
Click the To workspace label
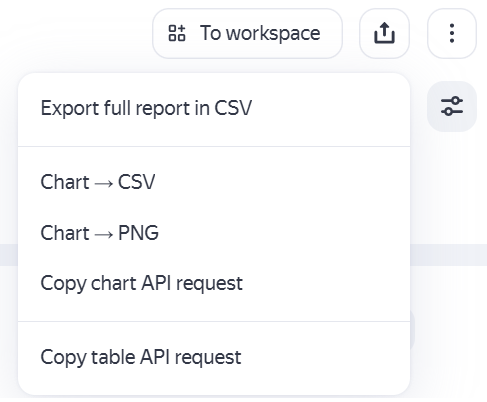coord(260,33)
